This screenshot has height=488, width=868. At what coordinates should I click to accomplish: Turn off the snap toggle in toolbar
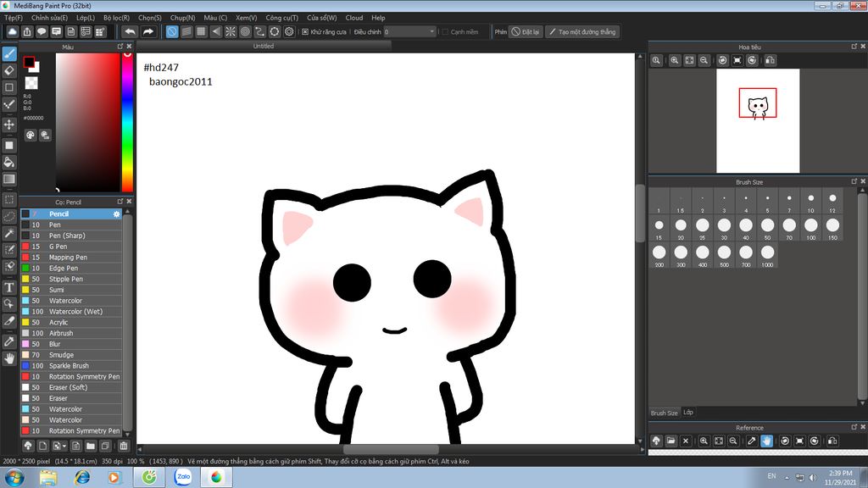click(x=172, y=31)
